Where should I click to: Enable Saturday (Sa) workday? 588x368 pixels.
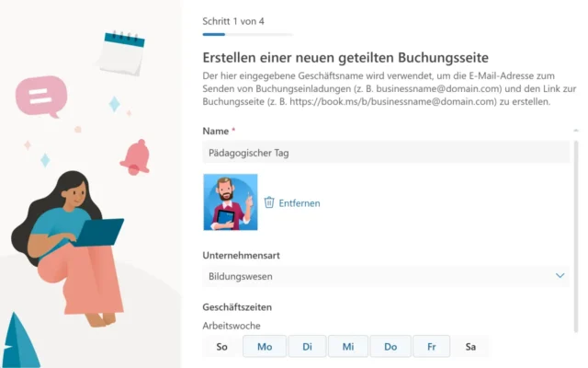coord(470,347)
